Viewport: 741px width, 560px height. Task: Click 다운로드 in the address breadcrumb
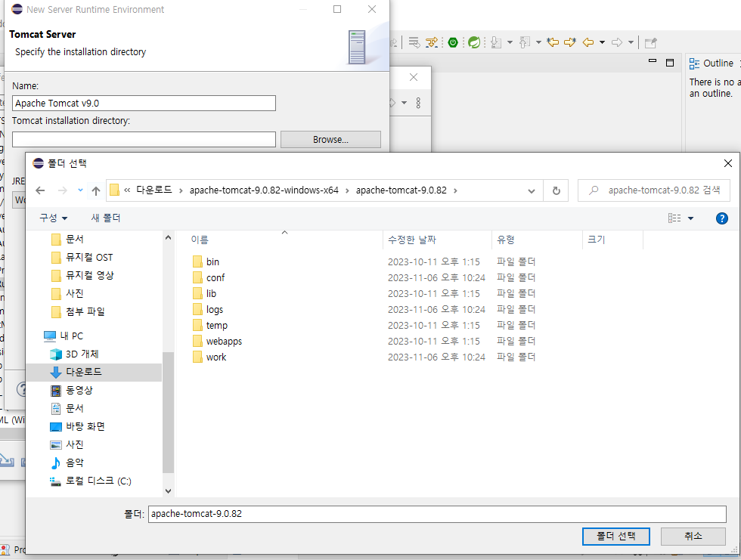coord(154,190)
